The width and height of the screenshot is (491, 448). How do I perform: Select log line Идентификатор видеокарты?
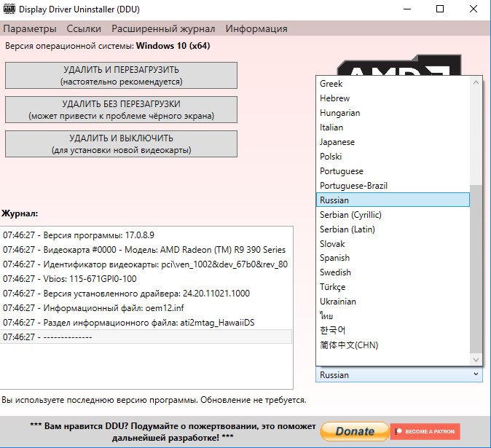(x=146, y=264)
